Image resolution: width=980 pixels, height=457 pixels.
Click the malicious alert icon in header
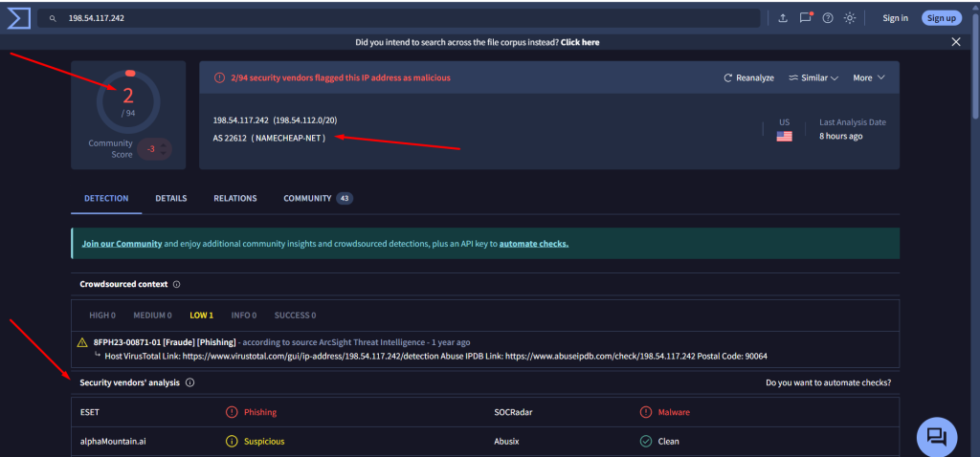click(x=219, y=78)
